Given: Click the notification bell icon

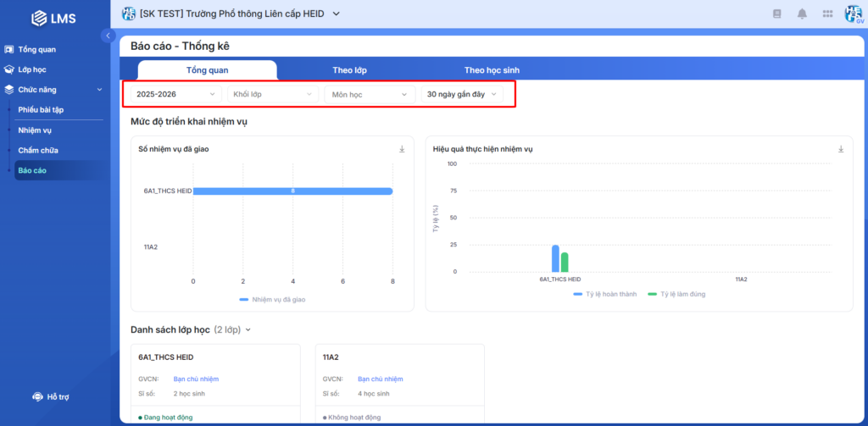Looking at the screenshot, I should pos(802,14).
